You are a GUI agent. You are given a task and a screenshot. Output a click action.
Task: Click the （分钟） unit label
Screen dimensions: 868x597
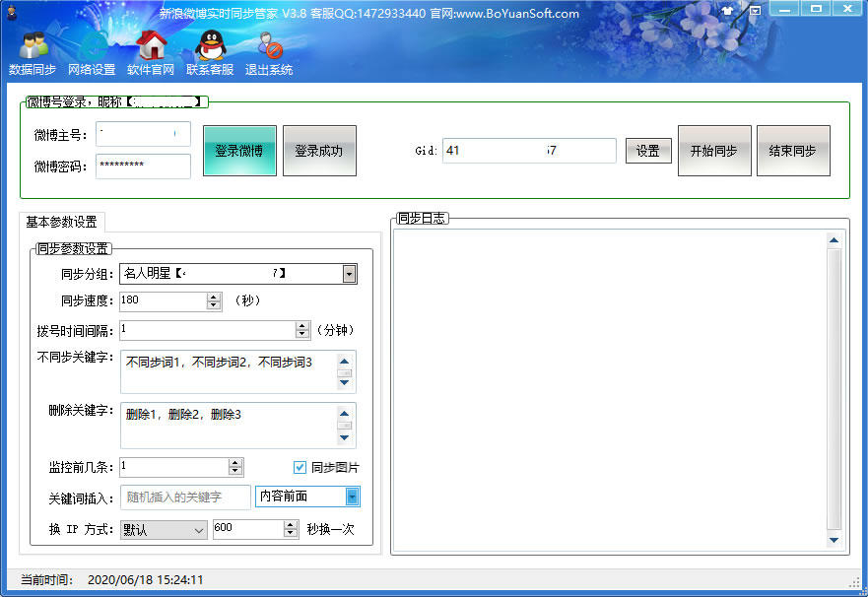[335, 330]
